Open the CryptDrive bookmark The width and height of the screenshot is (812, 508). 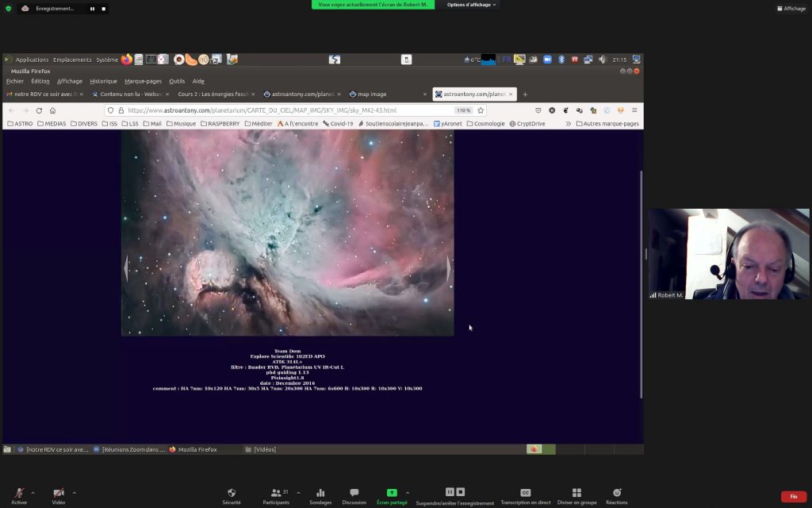pyautogui.click(x=527, y=124)
